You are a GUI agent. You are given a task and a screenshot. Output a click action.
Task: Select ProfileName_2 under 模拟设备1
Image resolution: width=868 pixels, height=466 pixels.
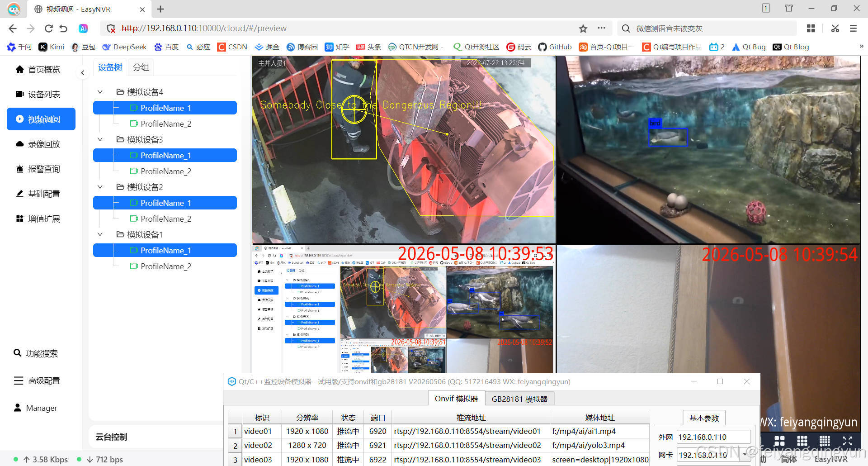pyautogui.click(x=165, y=266)
